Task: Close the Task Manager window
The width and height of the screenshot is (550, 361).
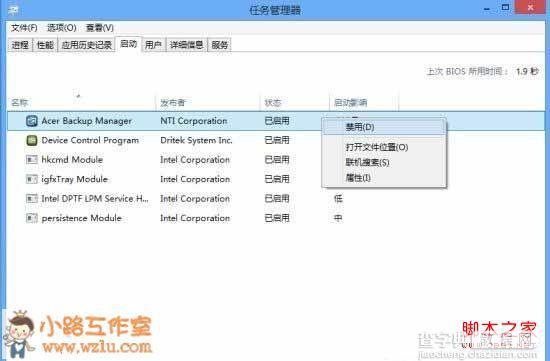Action: tap(530, 7)
